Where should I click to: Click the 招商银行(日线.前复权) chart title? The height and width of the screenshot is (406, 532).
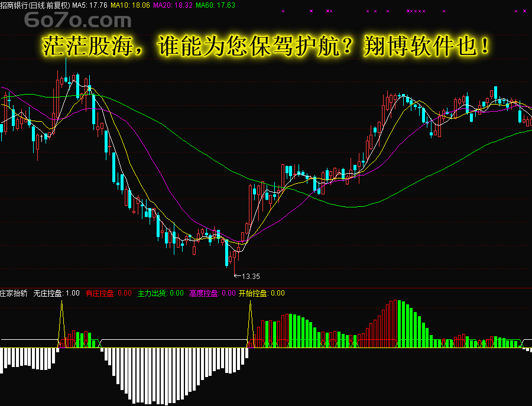(x=35, y=5)
